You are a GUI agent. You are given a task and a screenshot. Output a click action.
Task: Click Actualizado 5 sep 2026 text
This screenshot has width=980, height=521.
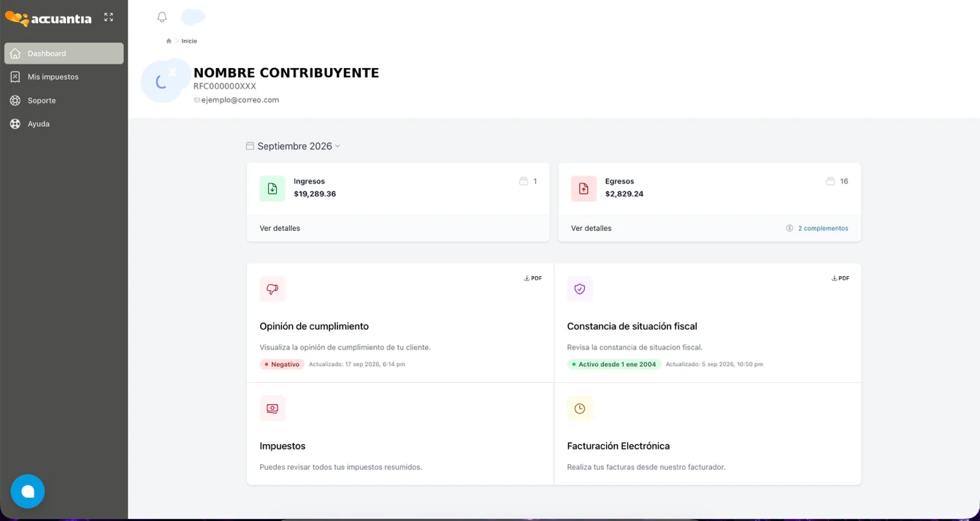(x=714, y=364)
